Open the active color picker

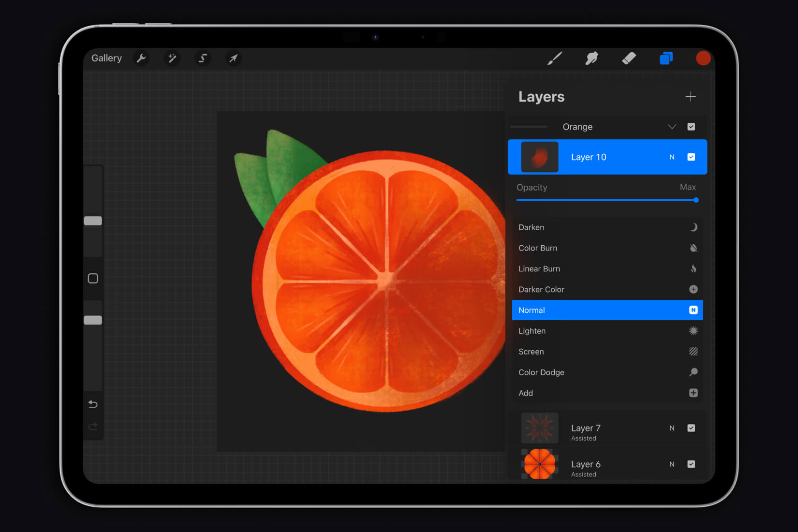point(703,58)
